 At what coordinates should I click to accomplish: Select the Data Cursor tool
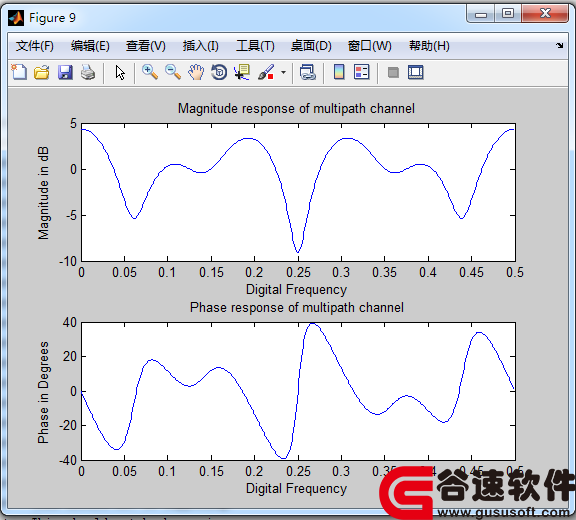[x=242, y=72]
